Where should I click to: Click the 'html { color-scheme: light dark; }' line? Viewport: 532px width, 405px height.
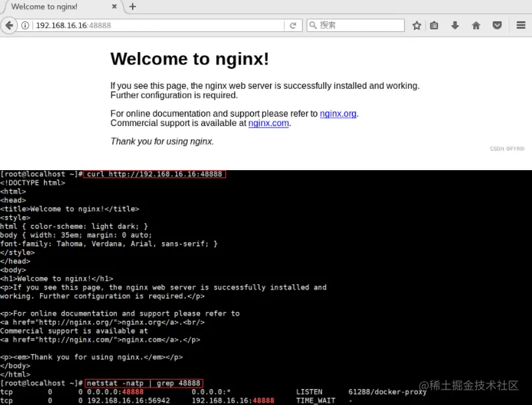tap(74, 226)
